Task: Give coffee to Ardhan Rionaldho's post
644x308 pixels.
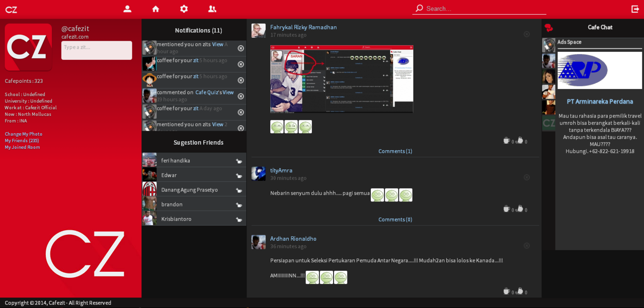Action: (507, 291)
